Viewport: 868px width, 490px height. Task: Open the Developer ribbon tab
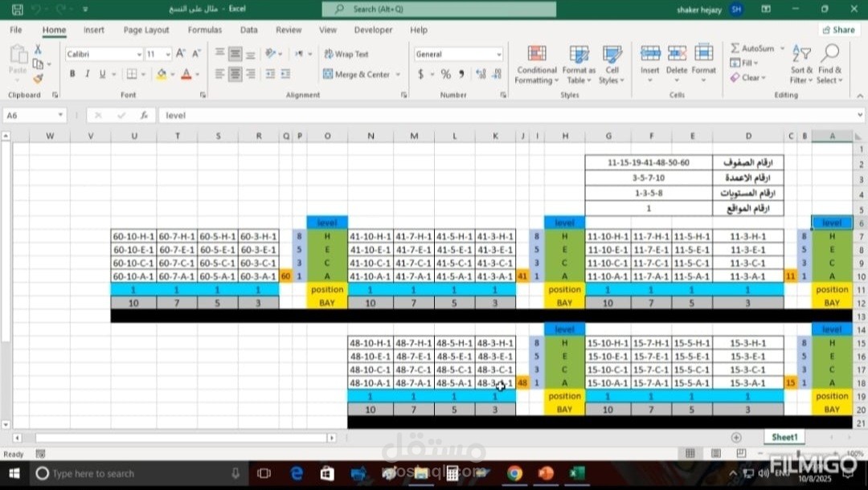pyautogui.click(x=373, y=29)
